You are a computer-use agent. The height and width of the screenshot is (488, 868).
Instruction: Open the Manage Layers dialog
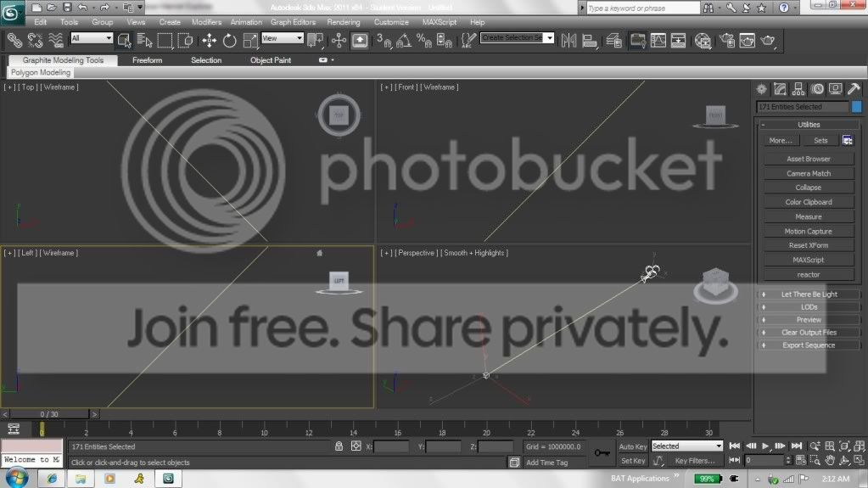pos(614,41)
